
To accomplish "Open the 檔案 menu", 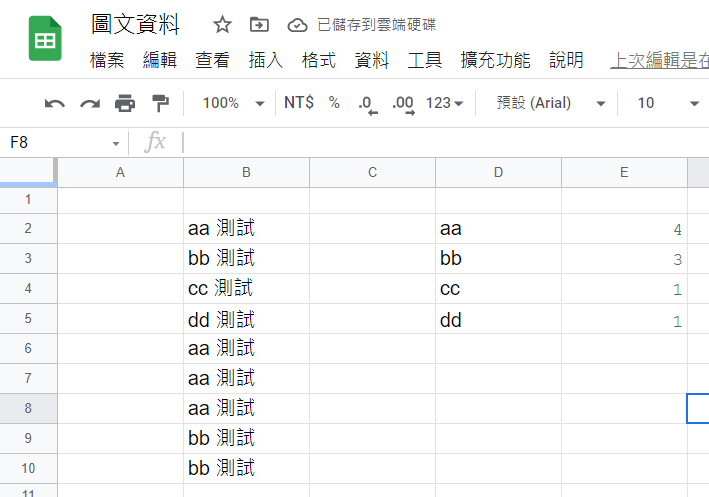I will 107,60.
